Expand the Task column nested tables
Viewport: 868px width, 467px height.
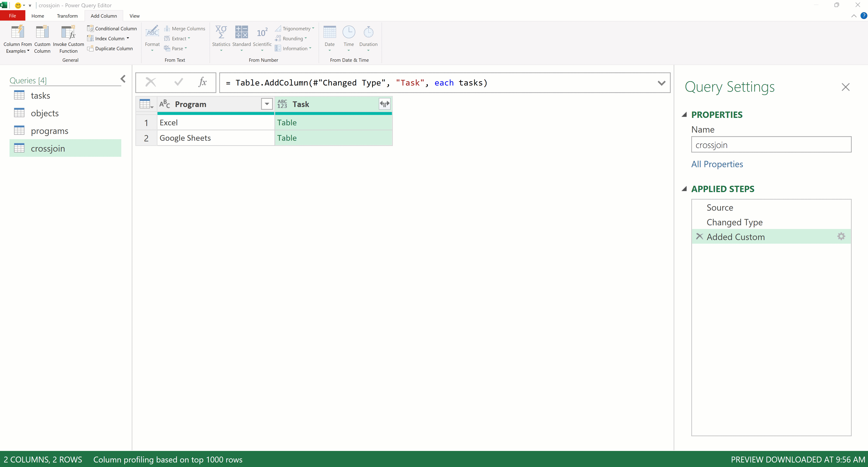(x=384, y=104)
